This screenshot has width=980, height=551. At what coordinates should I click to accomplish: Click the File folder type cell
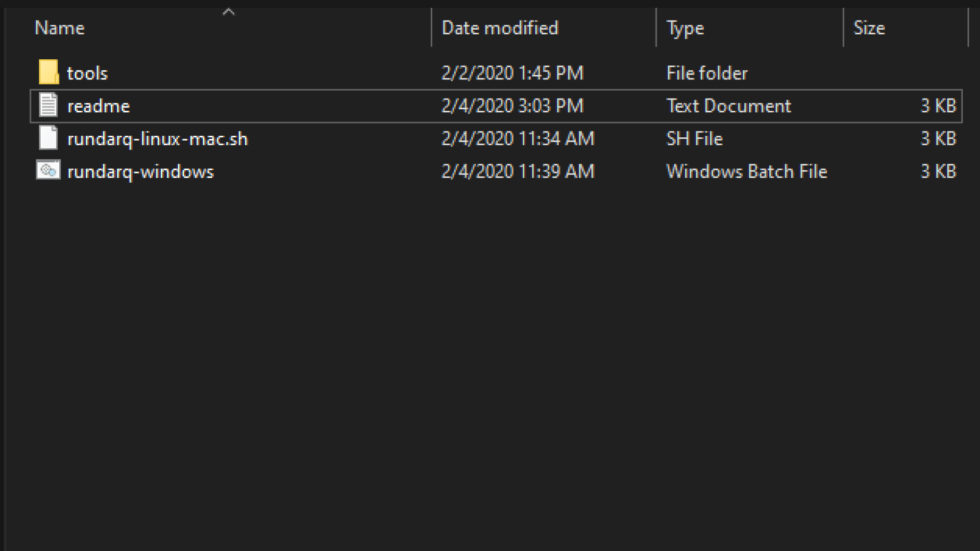click(707, 74)
